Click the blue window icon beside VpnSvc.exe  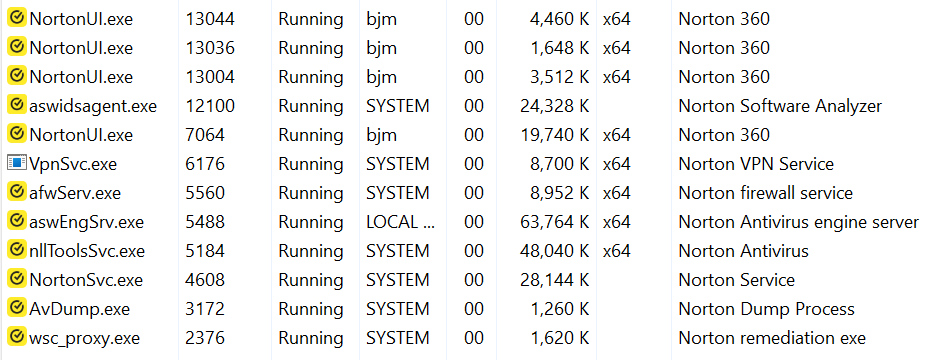click(x=17, y=163)
